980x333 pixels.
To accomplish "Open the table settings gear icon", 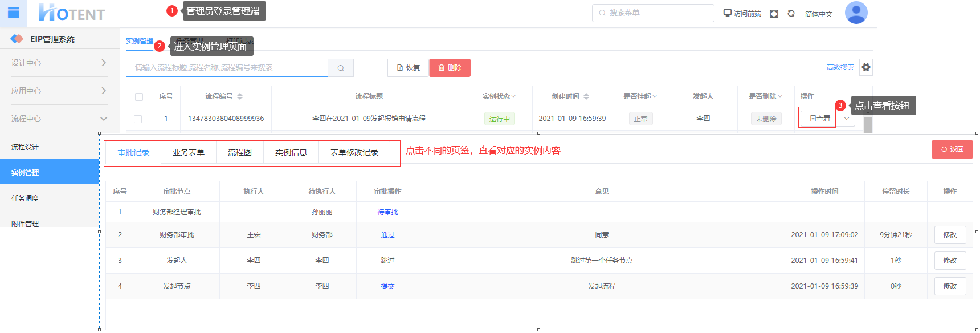I will click(x=866, y=67).
